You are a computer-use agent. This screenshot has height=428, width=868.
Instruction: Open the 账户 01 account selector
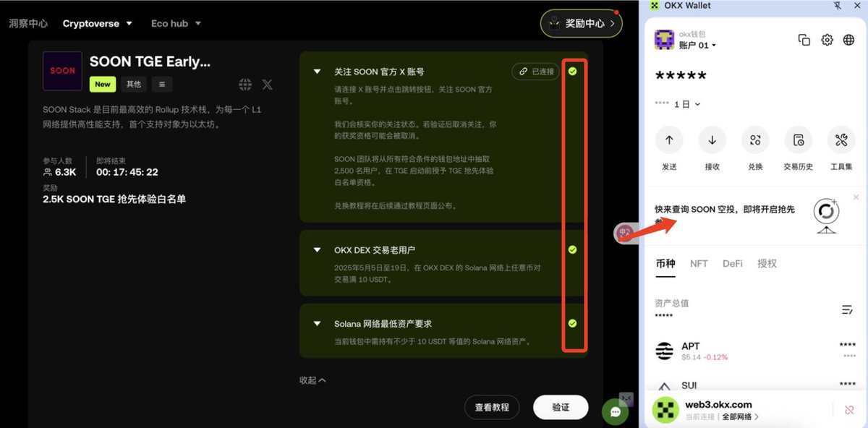[697, 45]
